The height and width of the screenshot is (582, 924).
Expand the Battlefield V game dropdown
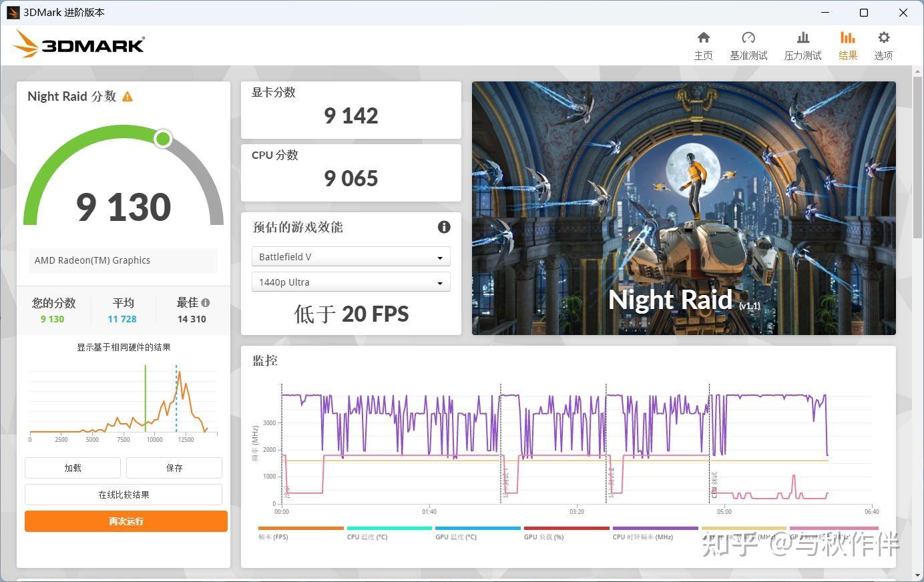351,257
